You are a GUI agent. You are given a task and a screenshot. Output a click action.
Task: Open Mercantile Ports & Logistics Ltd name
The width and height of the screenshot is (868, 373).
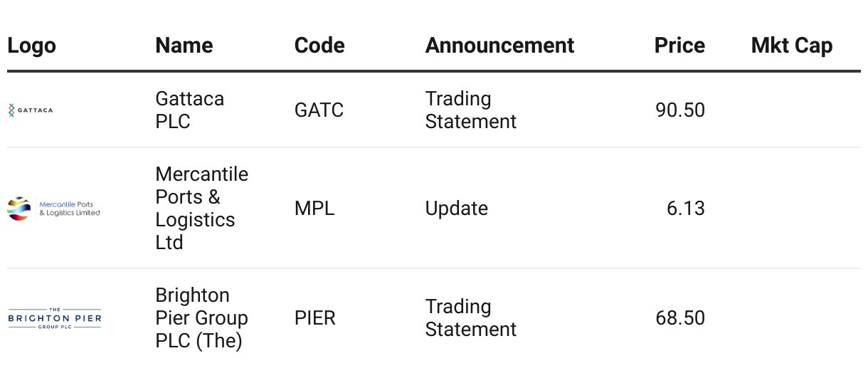pyautogui.click(x=202, y=209)
